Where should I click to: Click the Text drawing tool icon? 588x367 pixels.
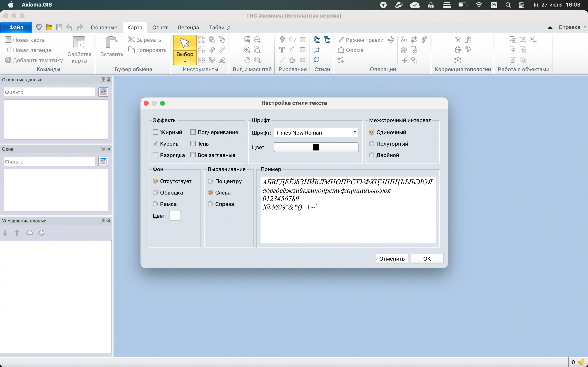282,50
